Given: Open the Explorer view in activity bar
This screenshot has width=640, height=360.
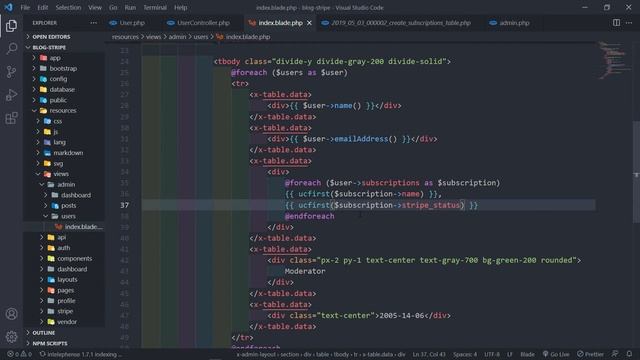Looking at the screenshot, I should pyautogui.click(x=11, y=26).
